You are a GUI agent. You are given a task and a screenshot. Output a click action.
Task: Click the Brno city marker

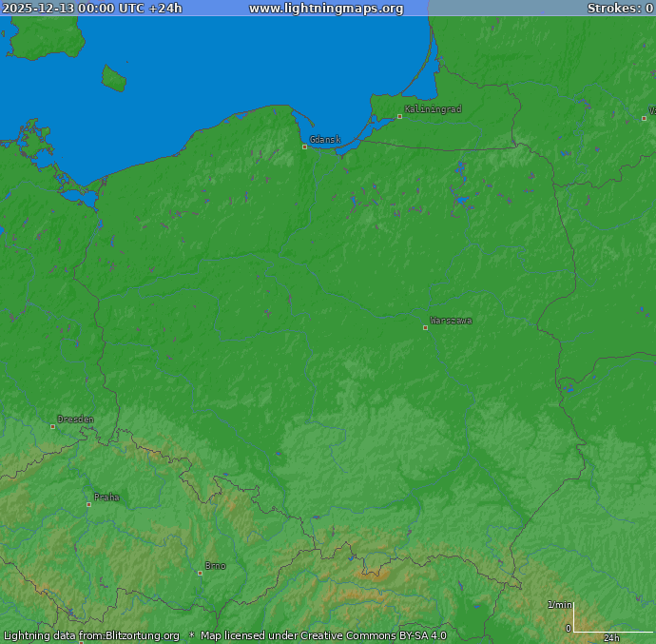click(x=200, y=574)
